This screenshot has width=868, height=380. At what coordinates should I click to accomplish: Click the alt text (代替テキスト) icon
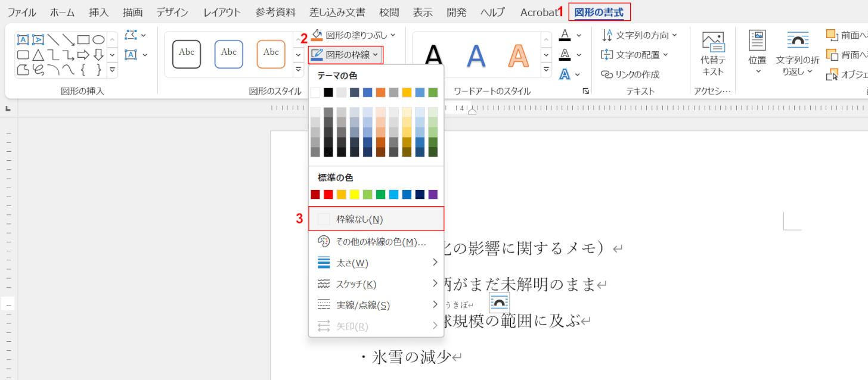pyautogui.click(x=713, y=43)
